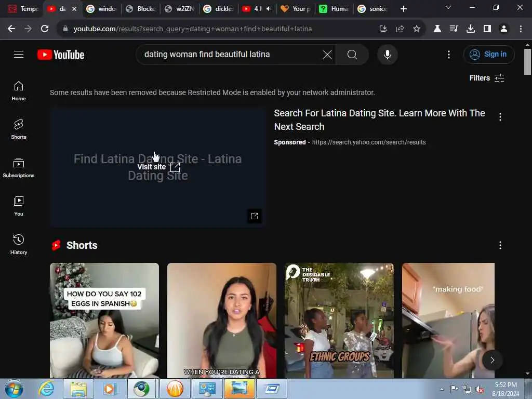Image resolution: width=532 pixels, height=399 pixels.
Task: Open Windows Explorer folder in taskbar
Action: [78, 389]
